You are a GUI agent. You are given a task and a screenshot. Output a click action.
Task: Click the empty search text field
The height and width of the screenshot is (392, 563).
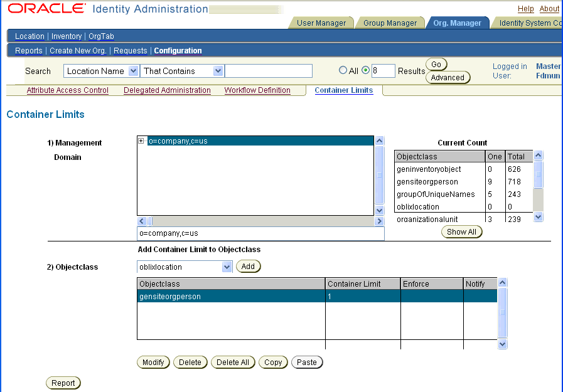click(269, 71)
